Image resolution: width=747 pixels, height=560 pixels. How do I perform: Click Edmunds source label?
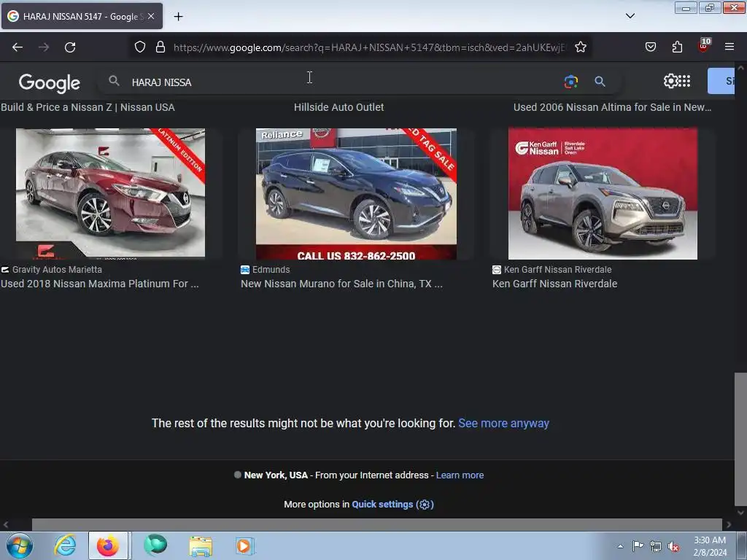[x=271, y=270]
